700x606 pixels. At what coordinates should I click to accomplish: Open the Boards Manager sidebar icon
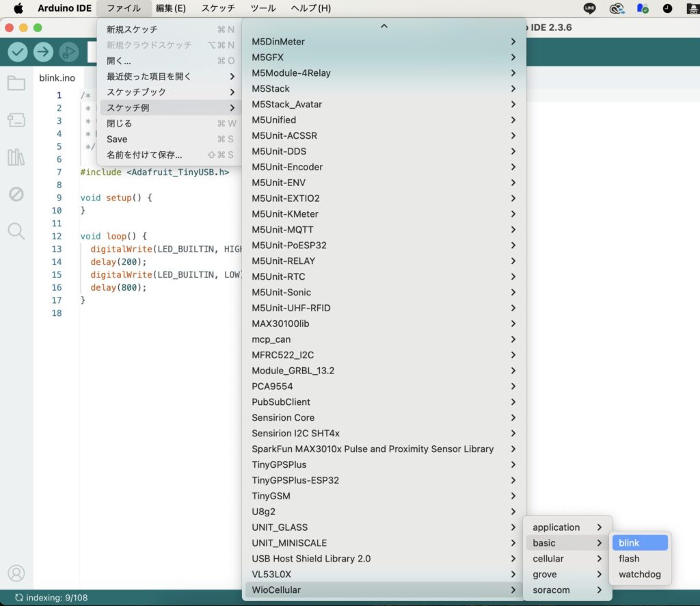pyautogui.click(x=16, y=120)
